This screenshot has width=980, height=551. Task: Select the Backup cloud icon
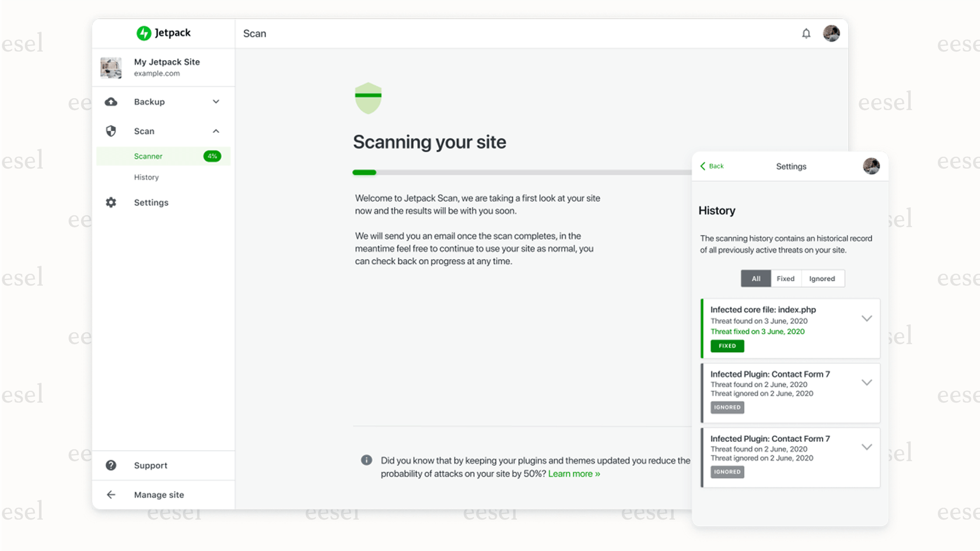coord(111,101)
